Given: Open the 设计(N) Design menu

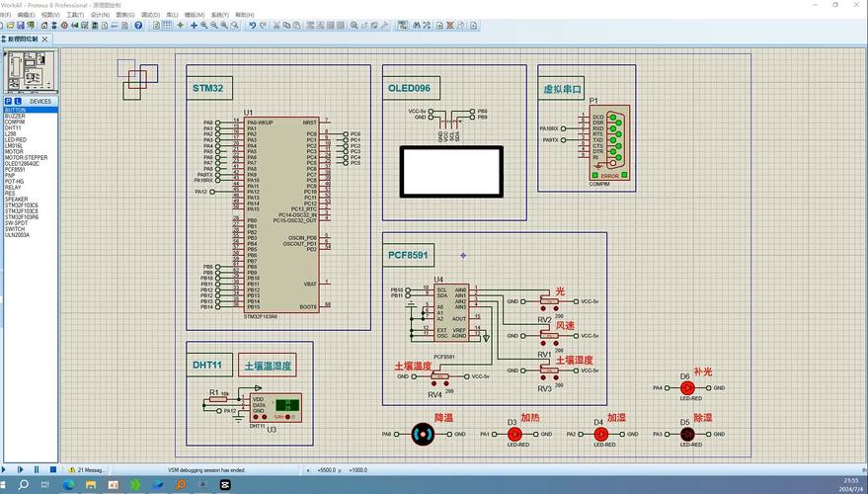Looking at the screenshot, I should [x=100, y=15].
